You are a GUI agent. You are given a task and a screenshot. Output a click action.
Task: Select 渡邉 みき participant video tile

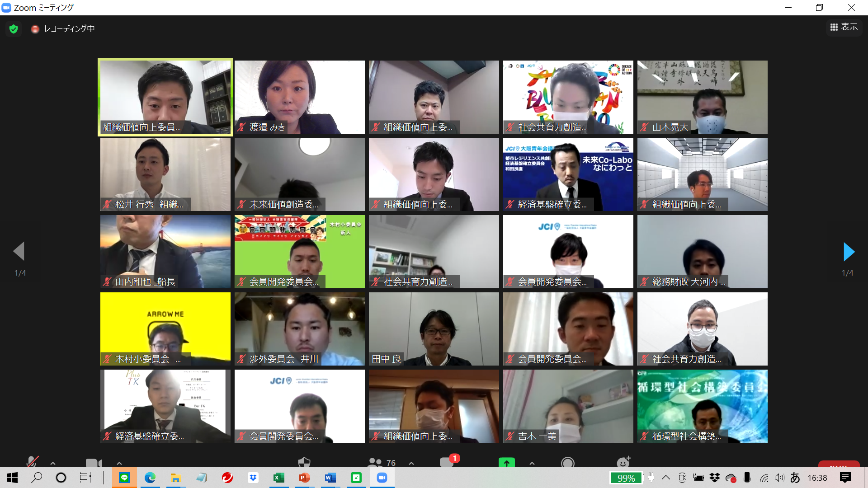pos(299,97)
